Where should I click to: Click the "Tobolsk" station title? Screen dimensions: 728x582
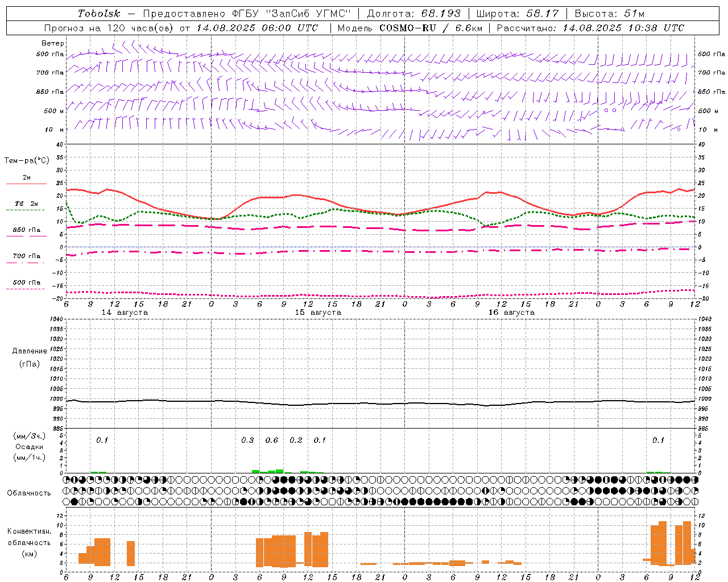(99, 13)
